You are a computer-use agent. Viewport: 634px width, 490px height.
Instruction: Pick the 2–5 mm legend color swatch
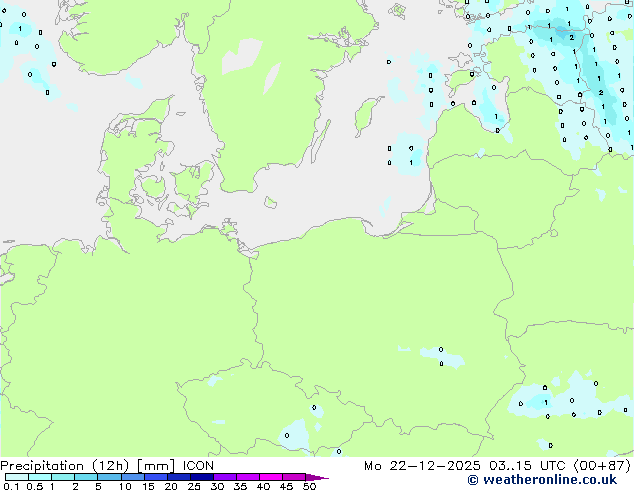[86, 477]
